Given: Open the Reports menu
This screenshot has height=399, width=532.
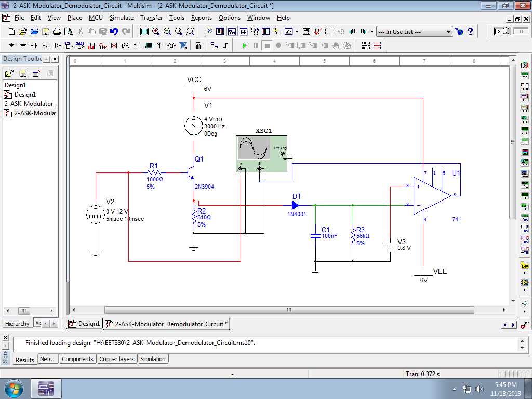Looking at the screenshot, I should point(201,18).
